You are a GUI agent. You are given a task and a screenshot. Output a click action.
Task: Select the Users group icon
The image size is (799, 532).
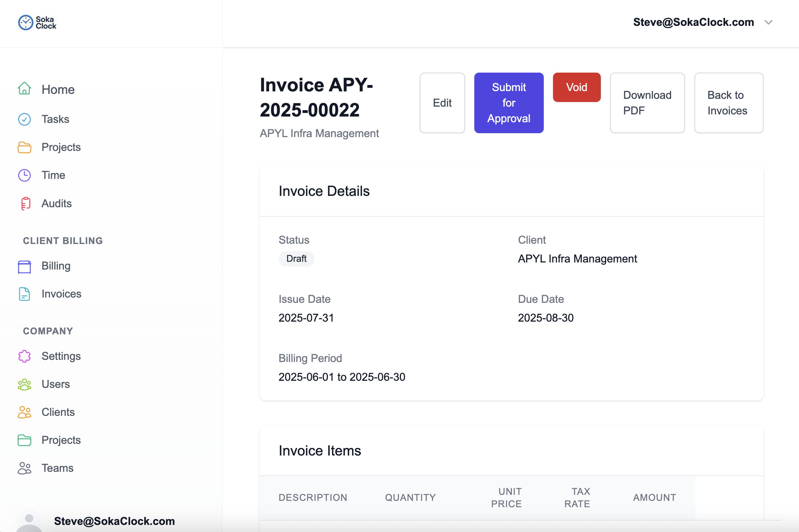tap(24, 384)
